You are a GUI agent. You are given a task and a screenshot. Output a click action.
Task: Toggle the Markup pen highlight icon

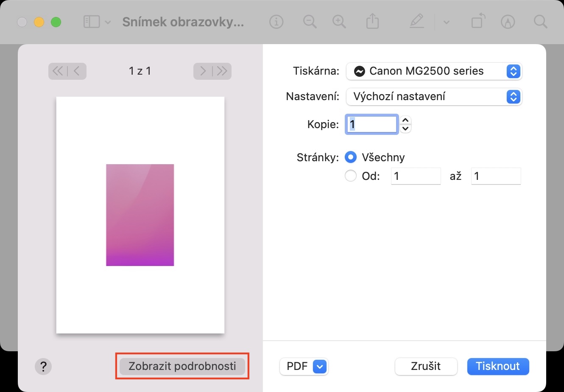point(417,22)
